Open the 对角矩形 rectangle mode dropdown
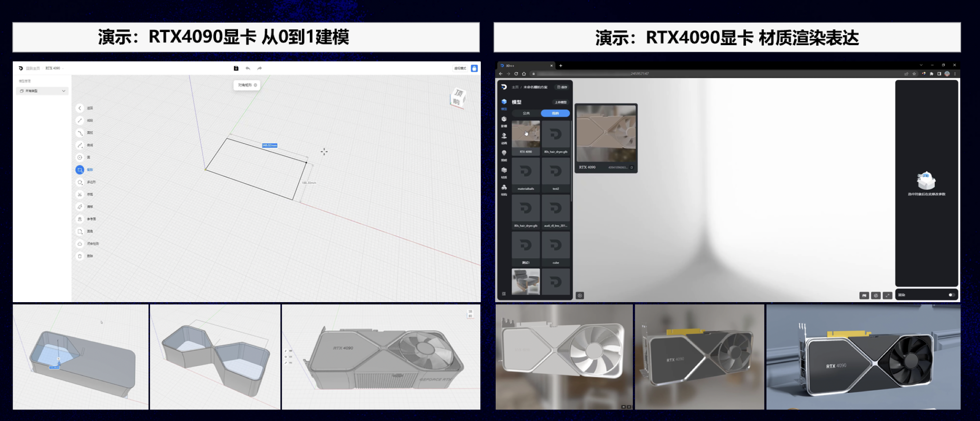The width and height of the screenshot is (980, 421). pos(247,85)
